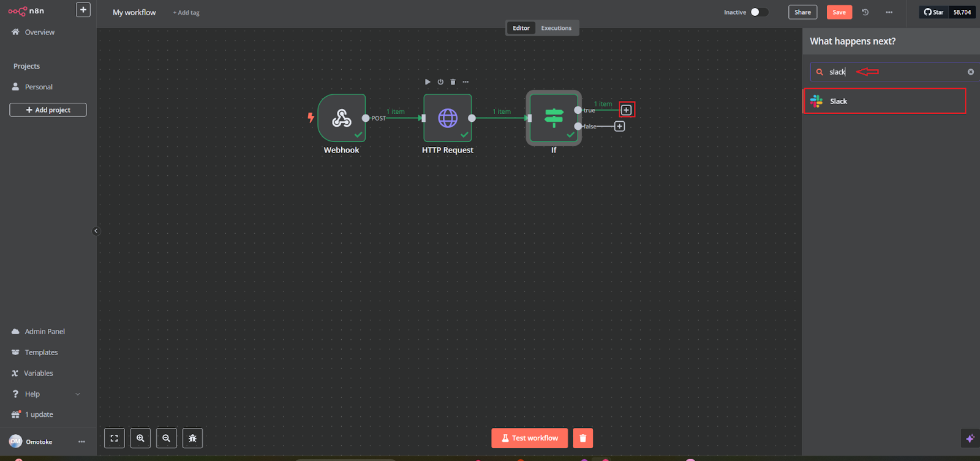Viewport: 980px width, 461px height.
Task: Zoom out on the workflow canvas
Action: tap(167, 438)
